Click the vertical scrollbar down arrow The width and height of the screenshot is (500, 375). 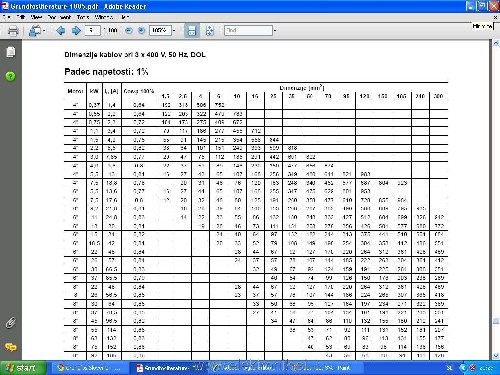pos(496,356)
